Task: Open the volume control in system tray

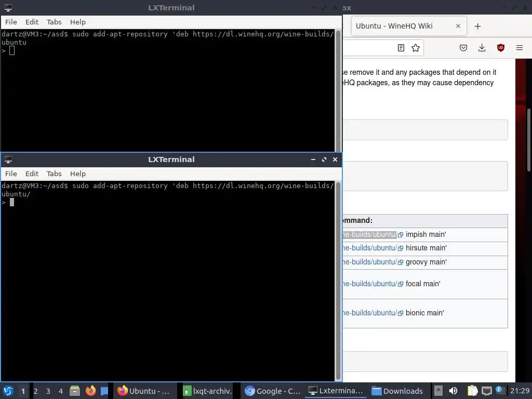Action: tap(453, 391)
